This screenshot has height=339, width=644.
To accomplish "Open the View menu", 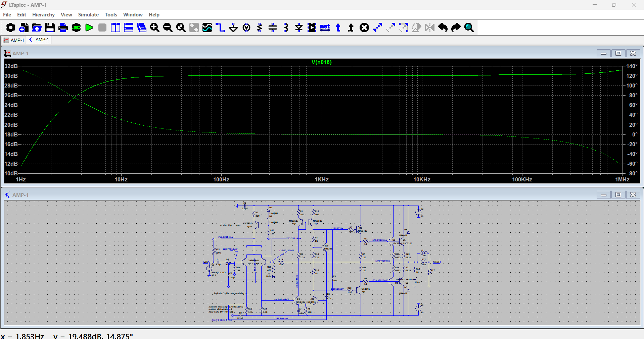I will tap(66, 15).
